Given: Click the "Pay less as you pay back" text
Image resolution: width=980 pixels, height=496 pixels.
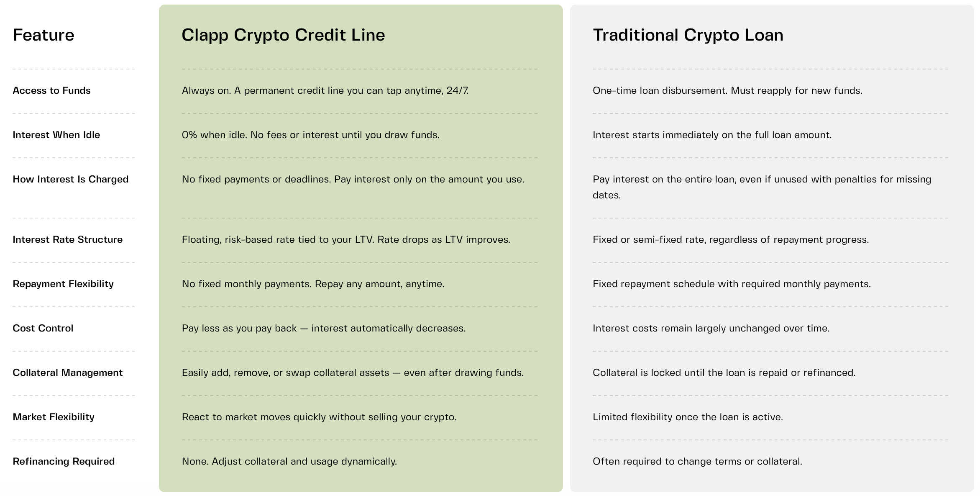Looking at the screenshot, I should pos(324,328).
